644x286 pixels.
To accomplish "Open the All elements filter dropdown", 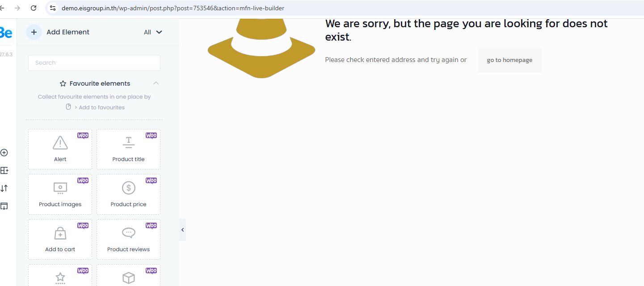I will click(x=153, y=32).
